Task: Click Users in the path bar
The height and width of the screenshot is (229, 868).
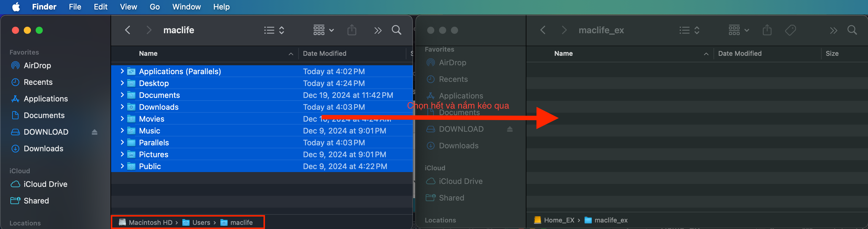Action: (201, 222)
